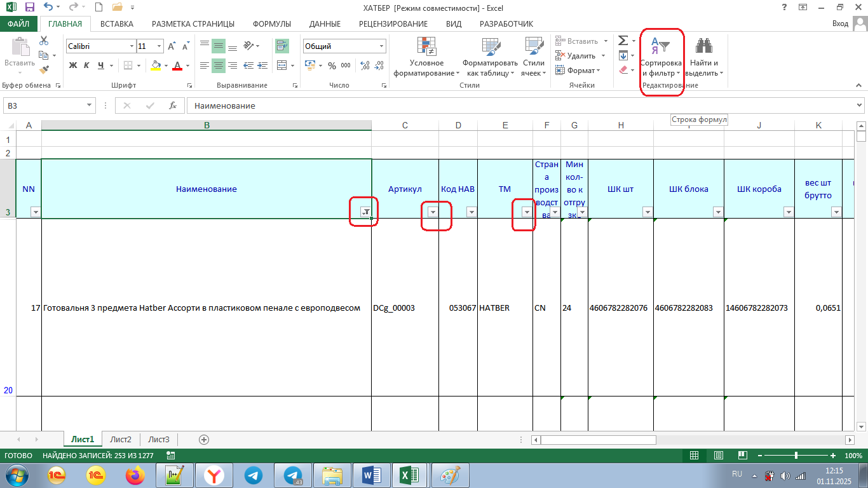Click the percent style button
The height and width of the screenshot is (488, 868).
point(332,65)
